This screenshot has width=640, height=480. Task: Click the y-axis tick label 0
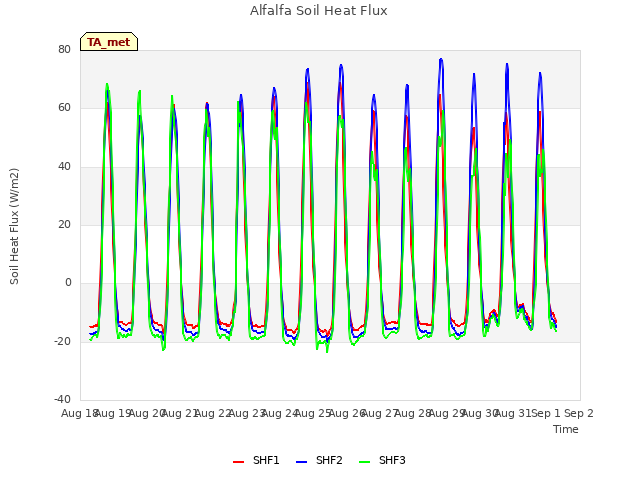68,282
